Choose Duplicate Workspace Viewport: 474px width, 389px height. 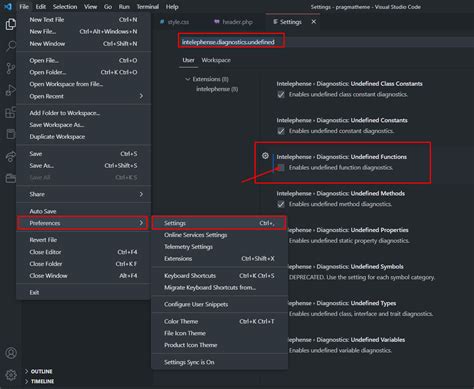click(x=84, y=137)
